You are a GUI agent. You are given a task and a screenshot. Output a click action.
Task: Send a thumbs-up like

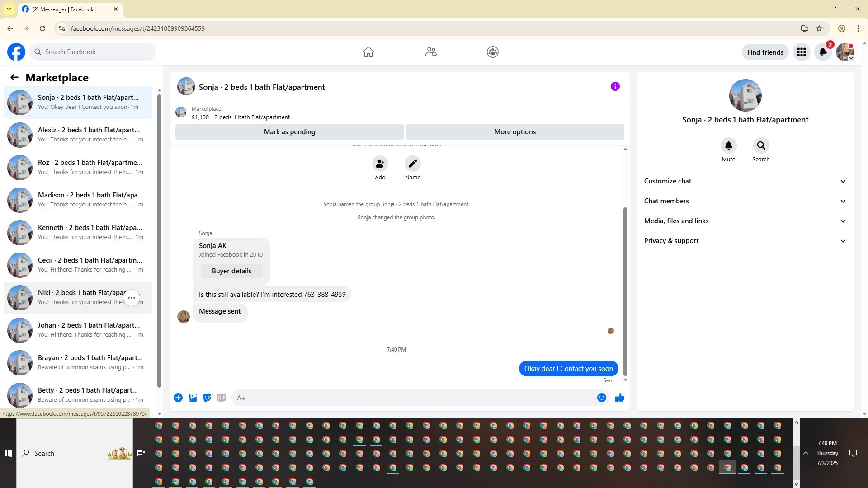point(619,398)
